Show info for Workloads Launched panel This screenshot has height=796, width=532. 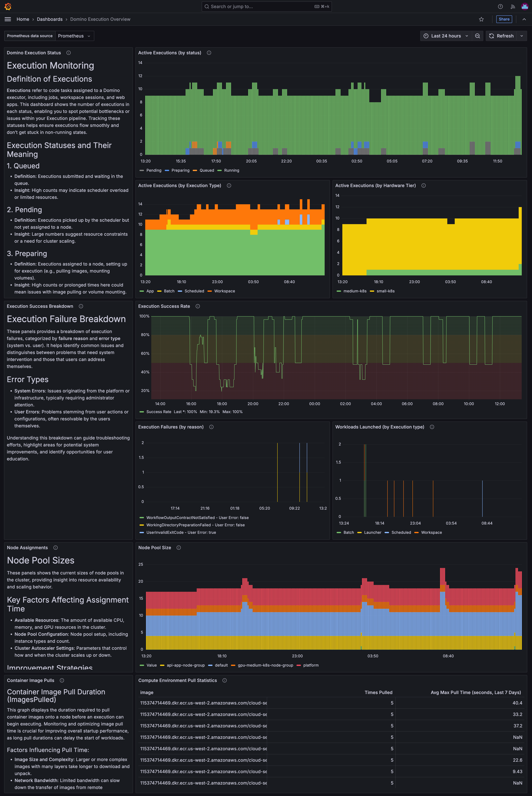pyautogui.click(x=432, y=427)
